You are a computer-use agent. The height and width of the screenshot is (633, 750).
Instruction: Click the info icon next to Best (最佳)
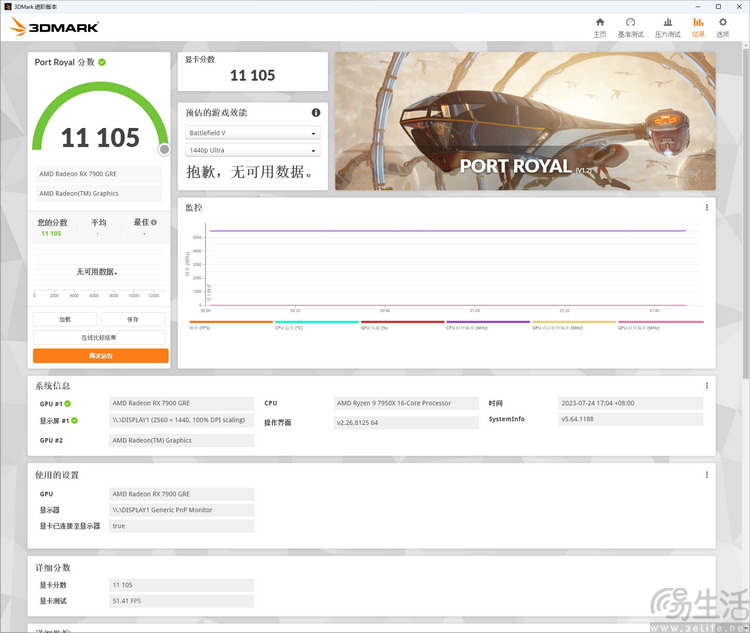coord(154,222)
